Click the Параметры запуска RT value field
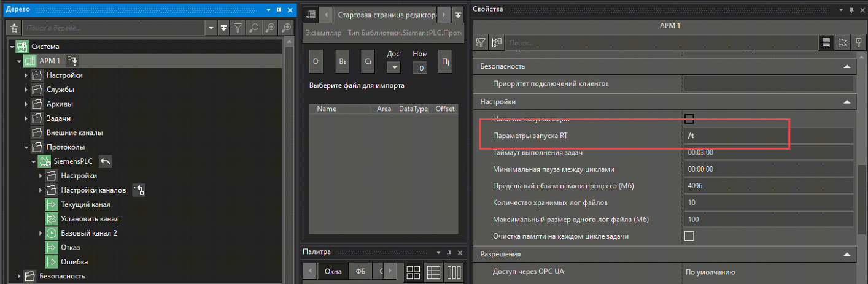Viewport: 868px width, 284px height. tap(769, 136)
